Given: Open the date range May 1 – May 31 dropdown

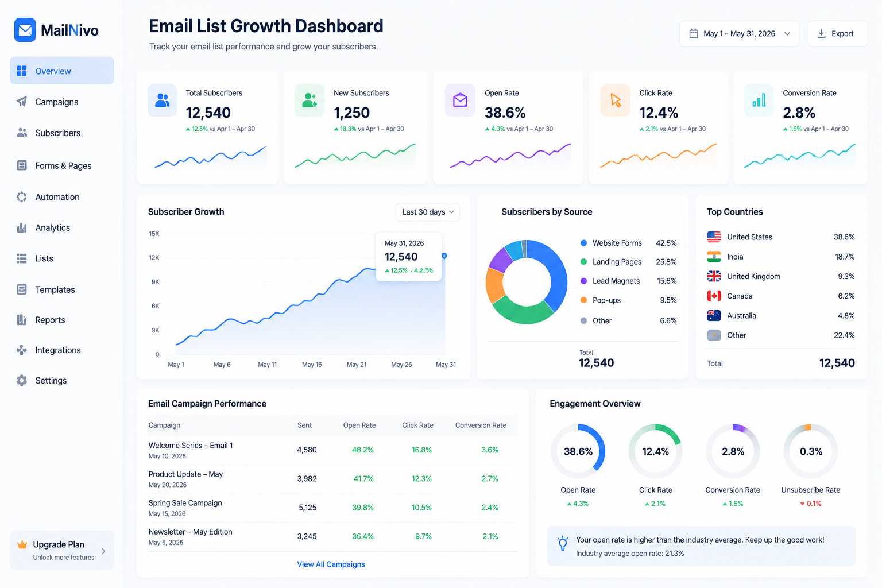Looking at the screenshot, I should [x=739, y=34].
